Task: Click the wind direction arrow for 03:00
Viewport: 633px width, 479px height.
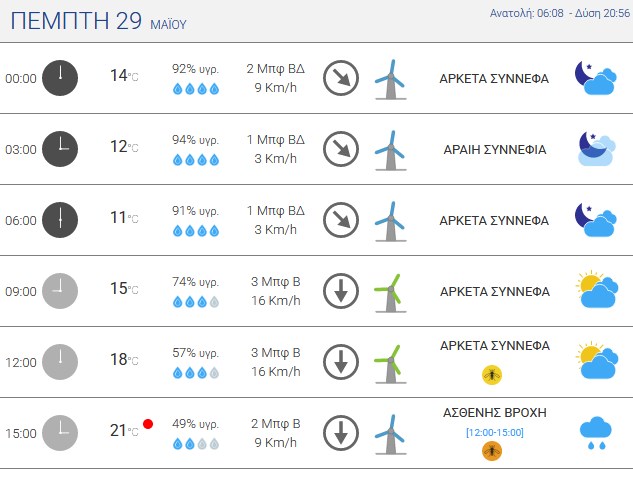Action: 341,149
